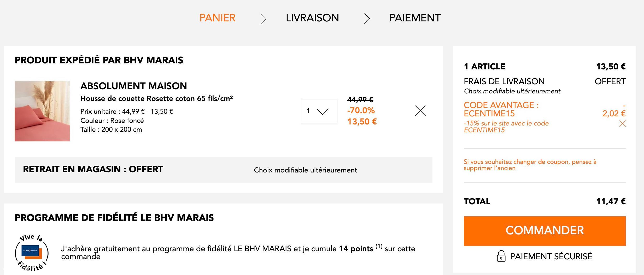
Task: Click the footnote (1) next to 14 points
Action: [x=379, y=246]
